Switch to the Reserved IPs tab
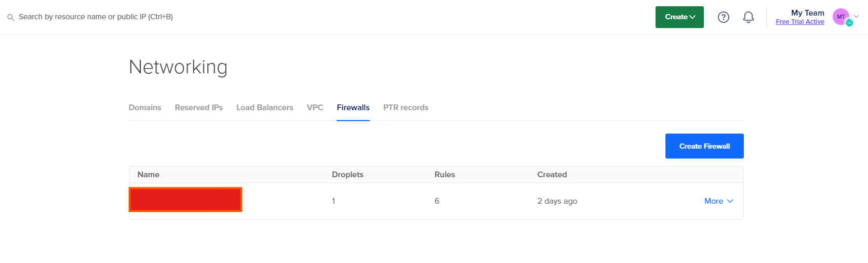The height and width of the screenshot is (263, 868). pos(199,108)
